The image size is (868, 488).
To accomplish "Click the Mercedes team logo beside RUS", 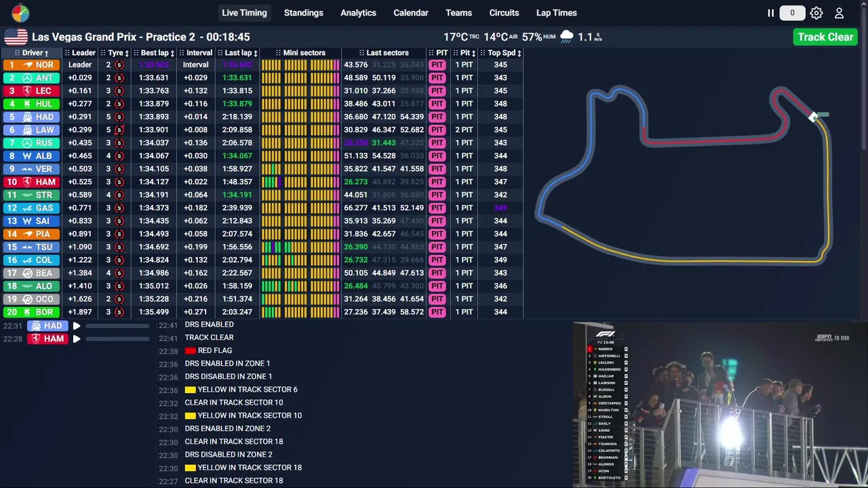I will click(x=27, y=143).
